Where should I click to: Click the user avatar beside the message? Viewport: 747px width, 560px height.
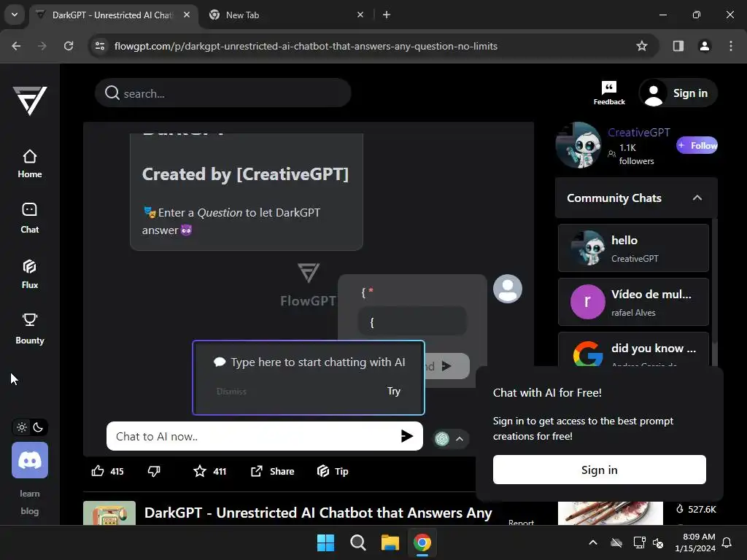508,289
